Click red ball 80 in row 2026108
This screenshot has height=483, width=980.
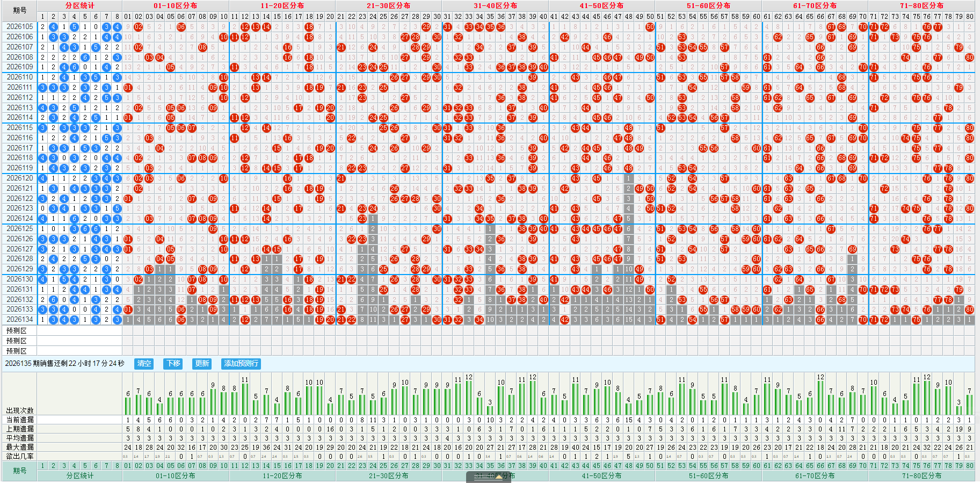[x=969, y=57]
